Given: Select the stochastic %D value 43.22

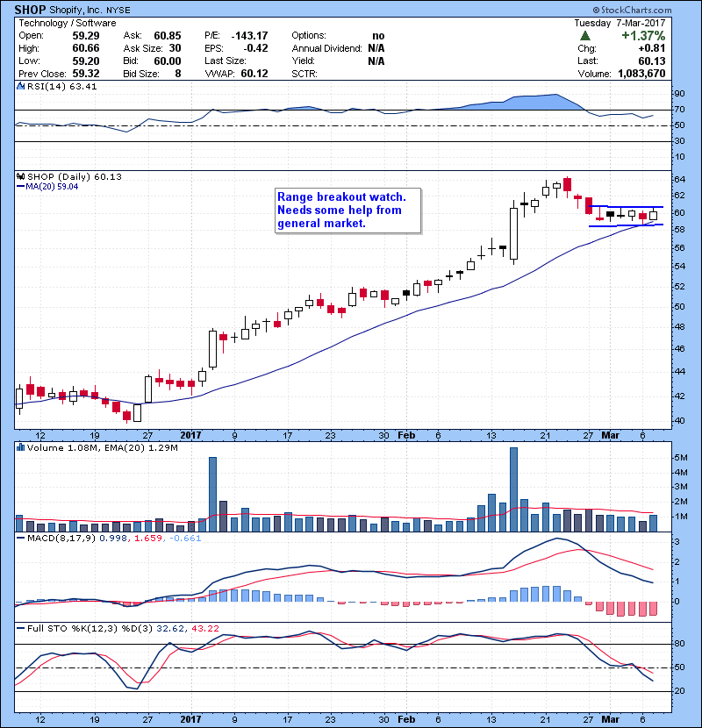Looking at the screenshot, I should 204,629.
